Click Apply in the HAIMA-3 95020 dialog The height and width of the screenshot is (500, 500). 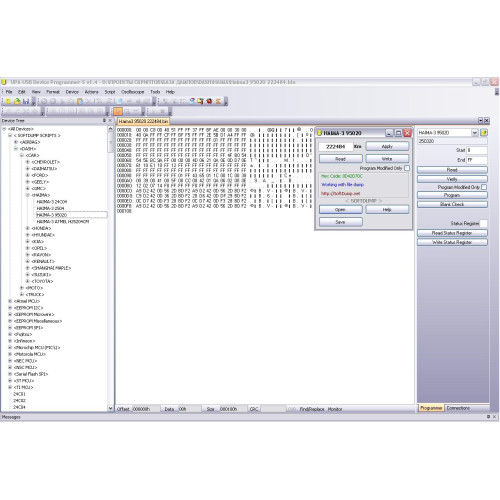tap(387, 146)
